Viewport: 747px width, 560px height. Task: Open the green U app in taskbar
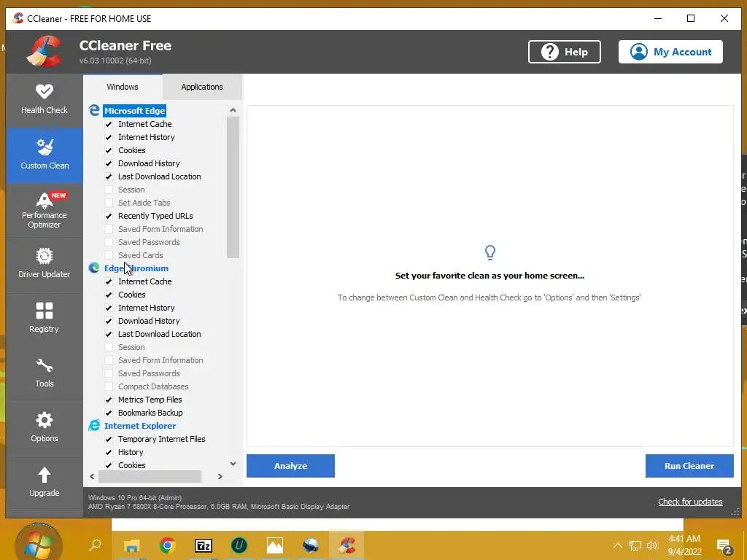[x=239, y=545]
